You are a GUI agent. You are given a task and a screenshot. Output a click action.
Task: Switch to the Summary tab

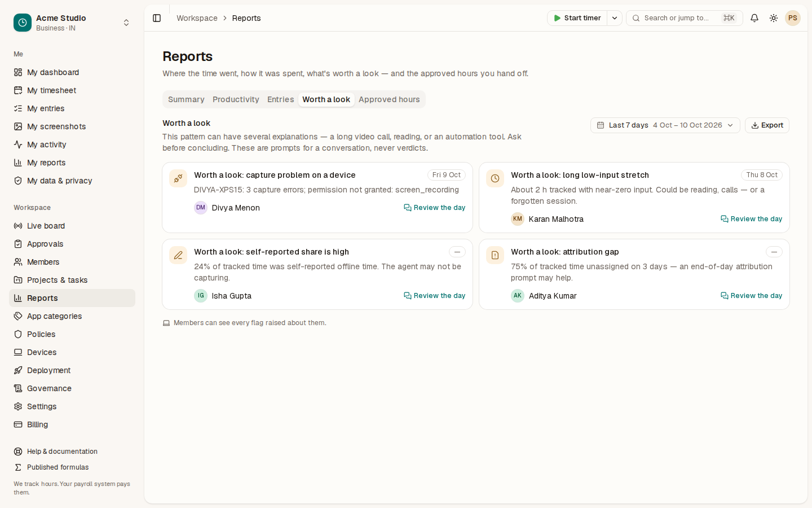click(x=186, y=99)
